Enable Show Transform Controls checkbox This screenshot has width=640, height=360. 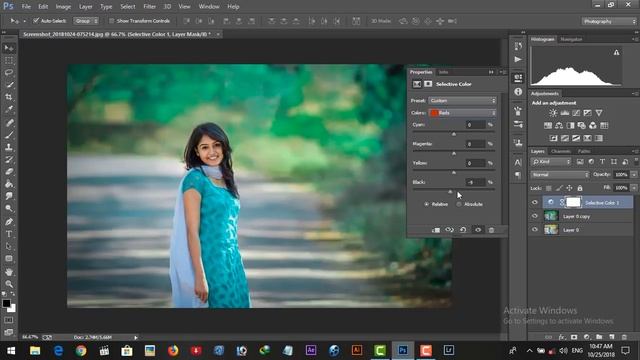111,21
